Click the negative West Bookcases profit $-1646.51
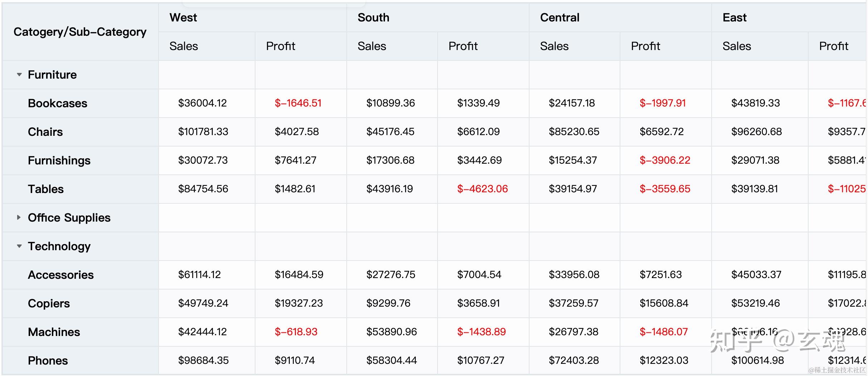Image resolution: width=868 pixels, height=376 pixels. pos(298,103)
